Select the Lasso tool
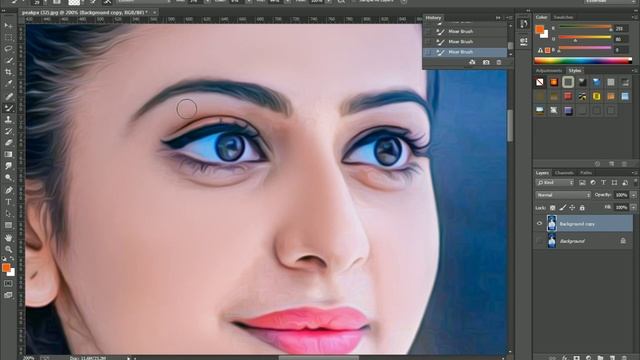640x360 pixels. pos(8,49)
